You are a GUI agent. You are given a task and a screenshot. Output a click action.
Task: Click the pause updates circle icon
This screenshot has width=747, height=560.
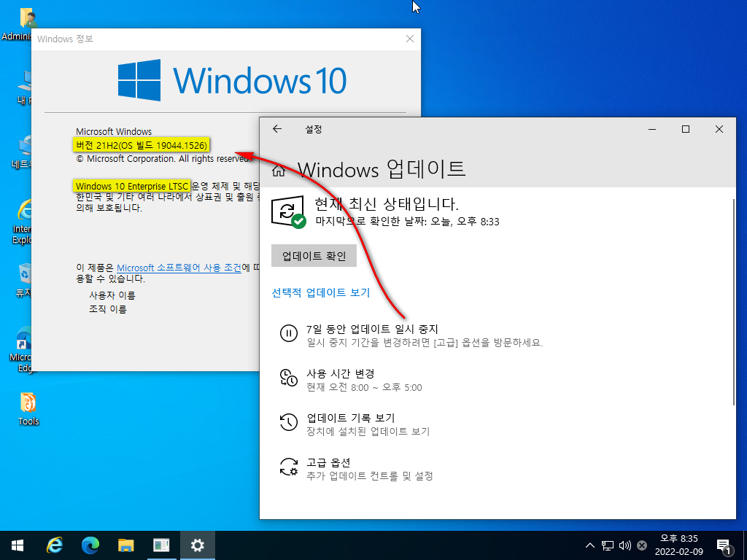289,332
